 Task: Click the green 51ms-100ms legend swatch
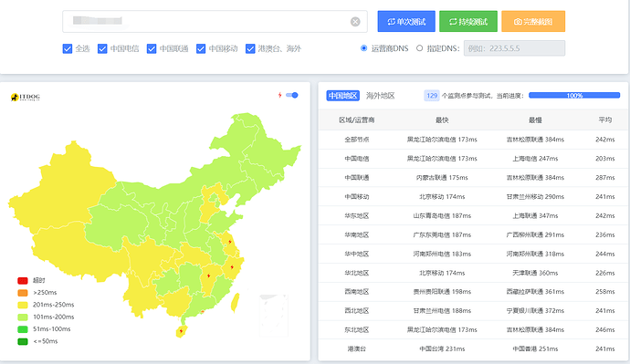(x=23, y=329)
